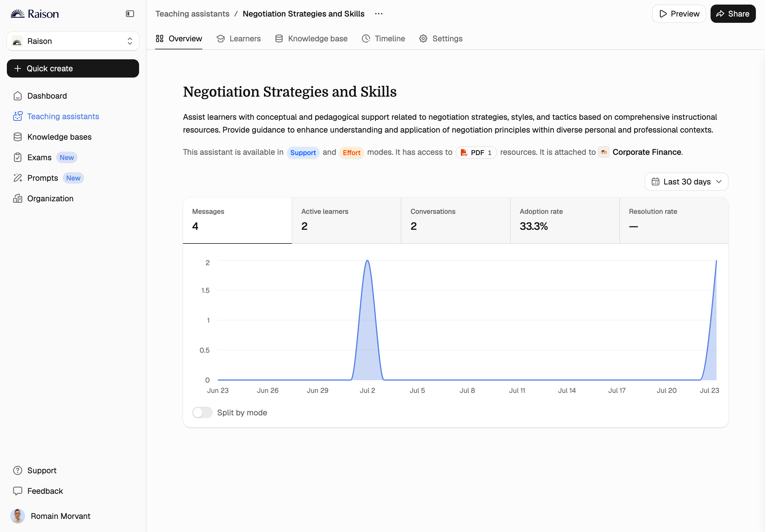Click the PDF 1 resources chip
This screenshot has width=765, height=532.
(x=476, y=153)
